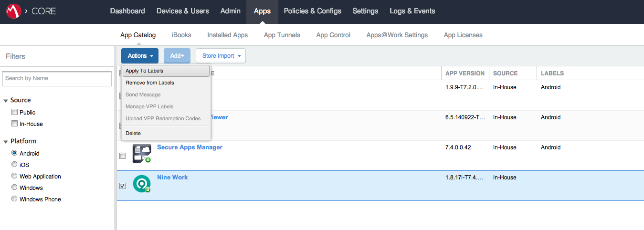Click the MobileIron Core logo
The width and height of the screenshot is (644, 230).
click(14, 11)
